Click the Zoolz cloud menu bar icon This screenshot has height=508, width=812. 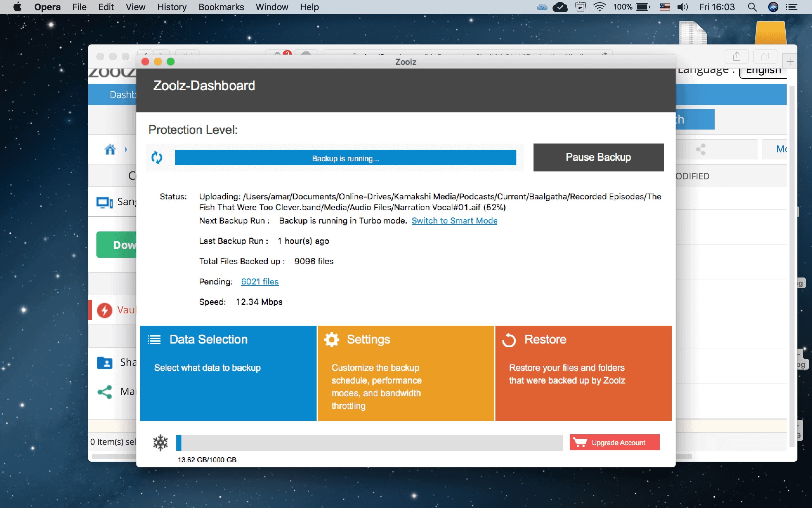coord(542,7)
